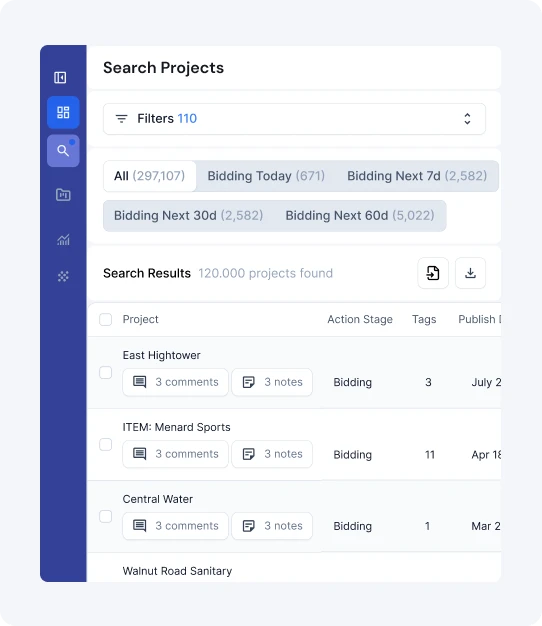Click the dotted cluster sidebar icon
The image size is (542, 626).
click(63, 276)
